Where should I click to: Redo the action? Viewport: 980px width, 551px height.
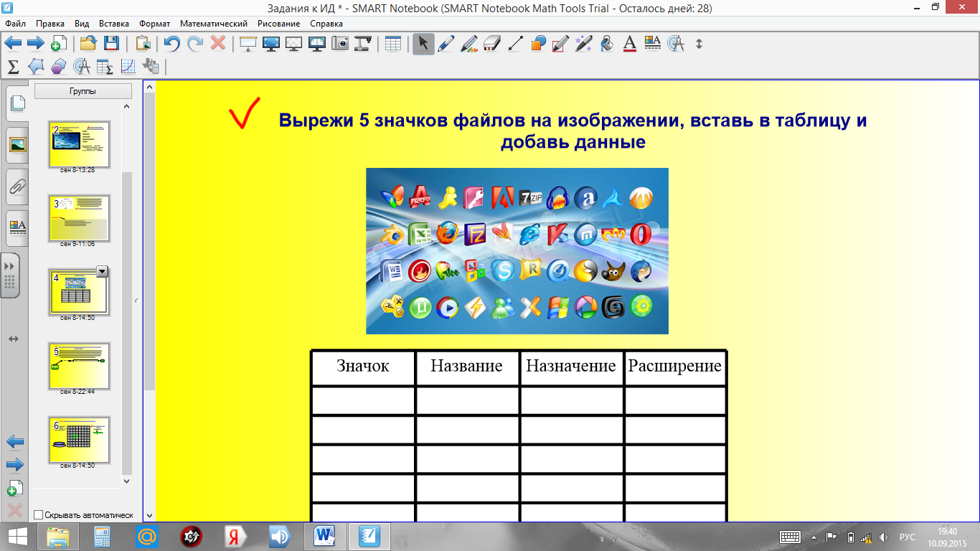pyautogui.click(x=195, y=43)
